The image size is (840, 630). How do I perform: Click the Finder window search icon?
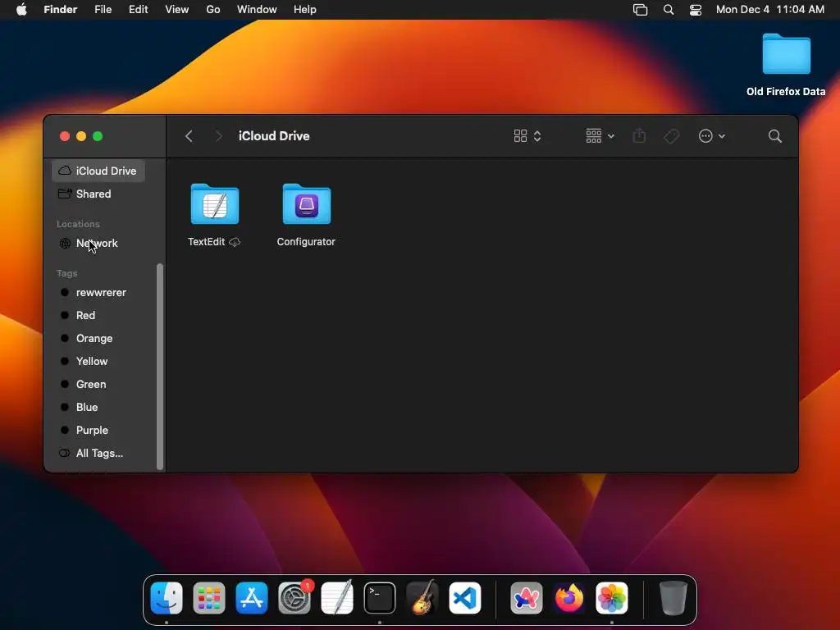click(x=774, y=136)
